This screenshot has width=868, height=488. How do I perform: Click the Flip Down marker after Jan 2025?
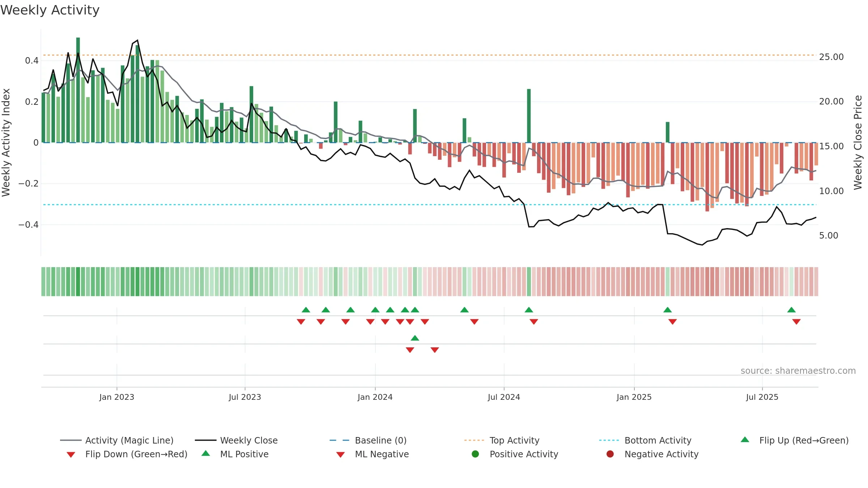673,322
